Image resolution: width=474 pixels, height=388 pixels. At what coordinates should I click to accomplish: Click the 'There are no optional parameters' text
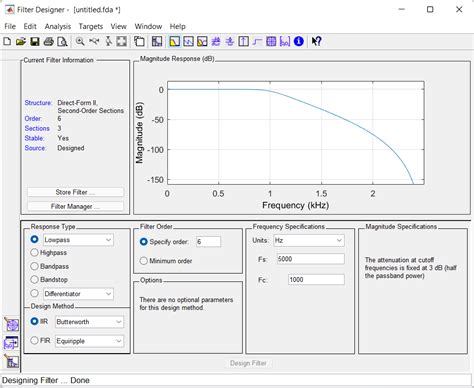pos(186,304)
